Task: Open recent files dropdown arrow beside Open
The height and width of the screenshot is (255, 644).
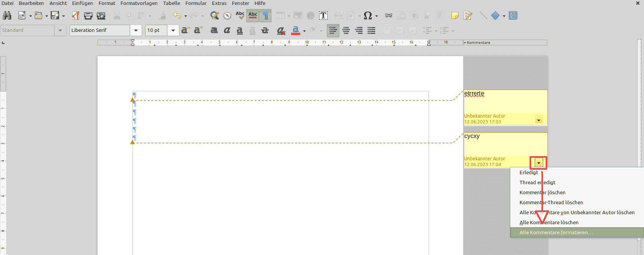Action: pos(46,16)
